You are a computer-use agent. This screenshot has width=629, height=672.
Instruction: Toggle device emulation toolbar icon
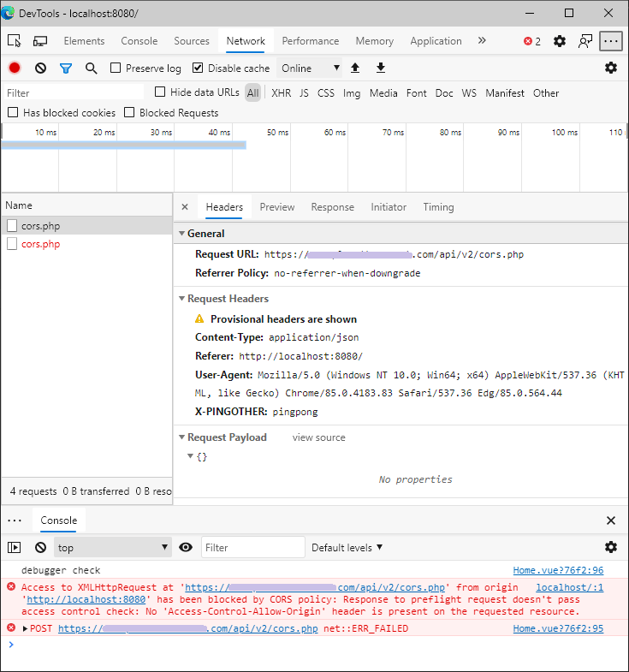40,41
